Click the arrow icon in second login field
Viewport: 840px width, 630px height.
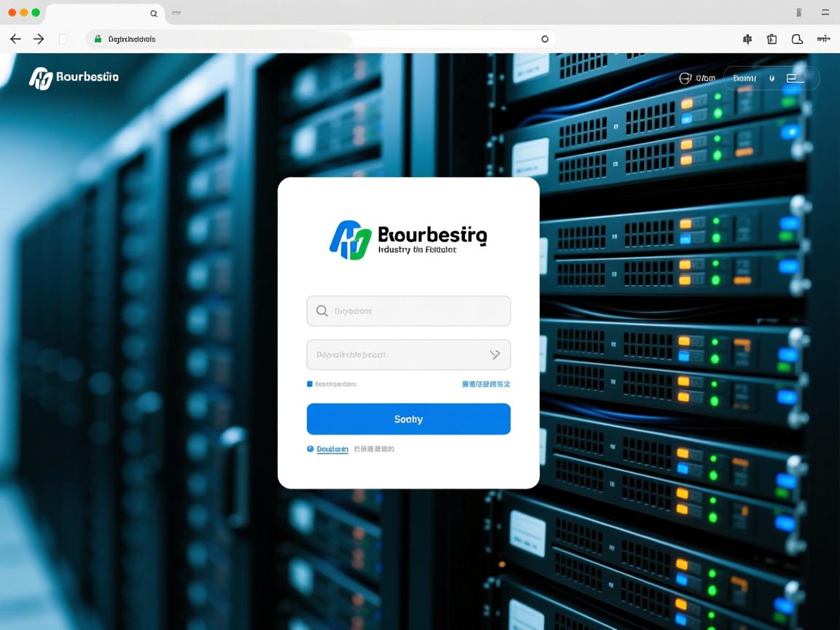point(494,355)
